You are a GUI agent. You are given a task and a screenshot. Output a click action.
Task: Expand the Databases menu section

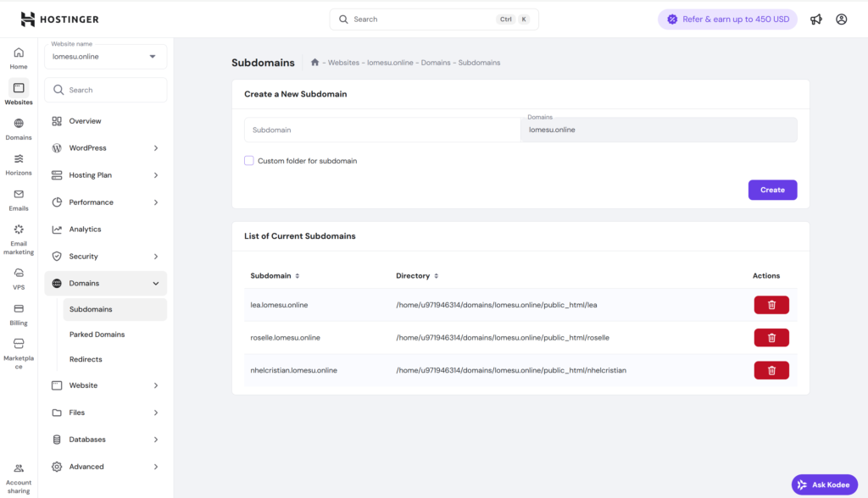tap(106, 440)
